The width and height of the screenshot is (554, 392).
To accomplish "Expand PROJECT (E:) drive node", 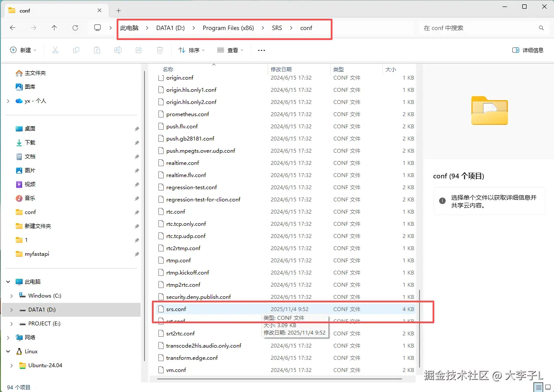I will 12,324.
